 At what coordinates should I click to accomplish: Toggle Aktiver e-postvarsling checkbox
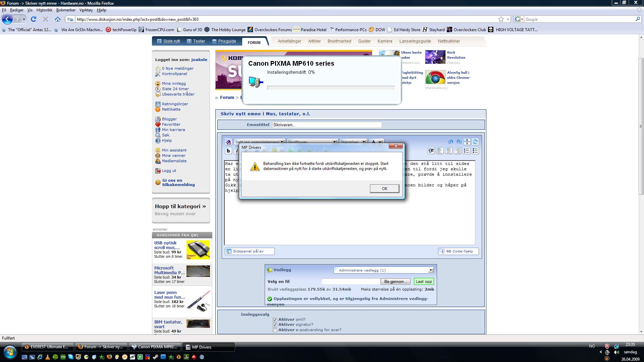click(275, 330)
